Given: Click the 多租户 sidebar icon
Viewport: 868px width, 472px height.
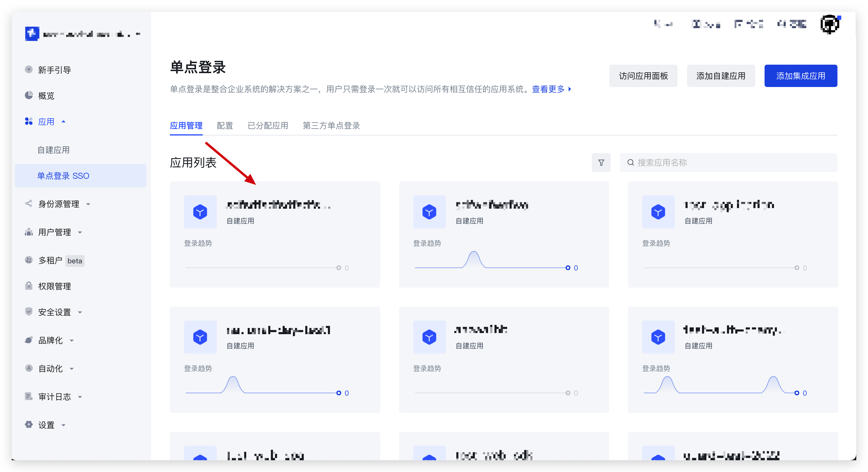Looking at the screenshot, I should [x=29, y=260].
